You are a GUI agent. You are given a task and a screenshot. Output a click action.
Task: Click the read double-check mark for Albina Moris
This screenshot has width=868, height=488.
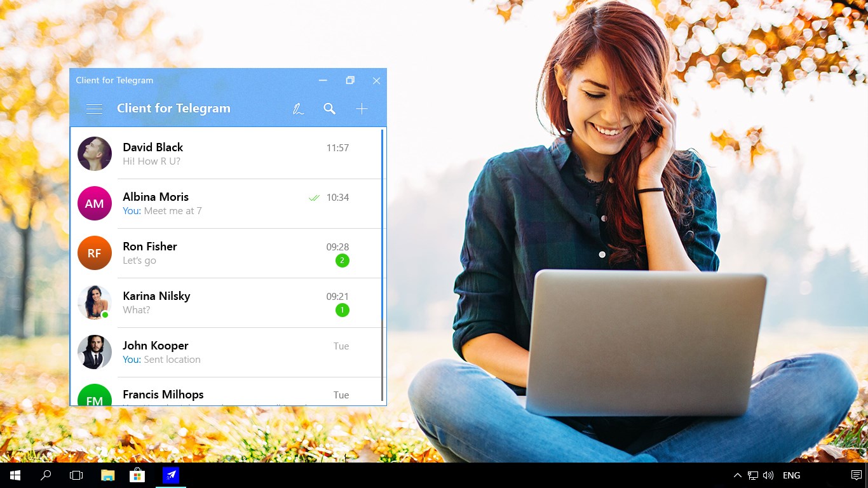coord(314,198)
